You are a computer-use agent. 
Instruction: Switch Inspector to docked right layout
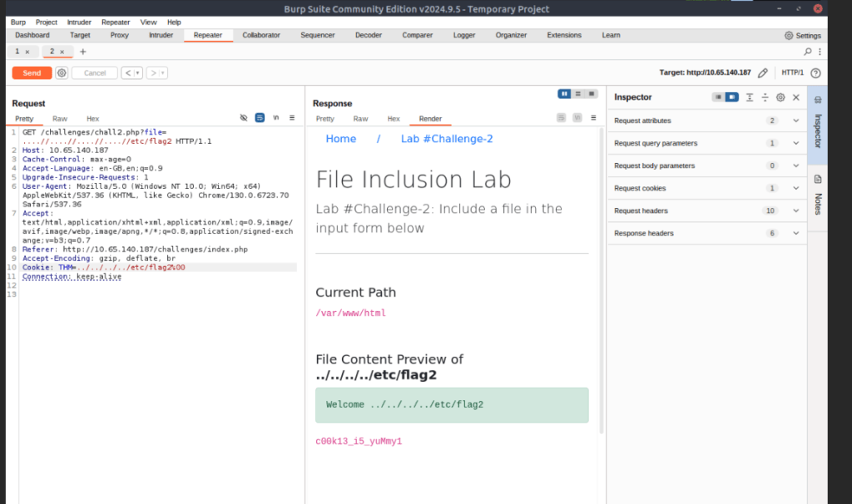tap(732, 97)
